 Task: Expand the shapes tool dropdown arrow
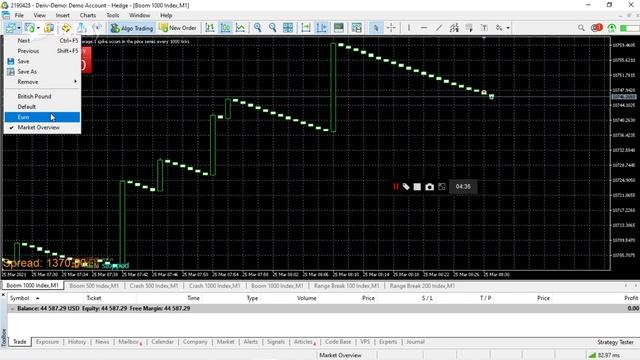508,28
